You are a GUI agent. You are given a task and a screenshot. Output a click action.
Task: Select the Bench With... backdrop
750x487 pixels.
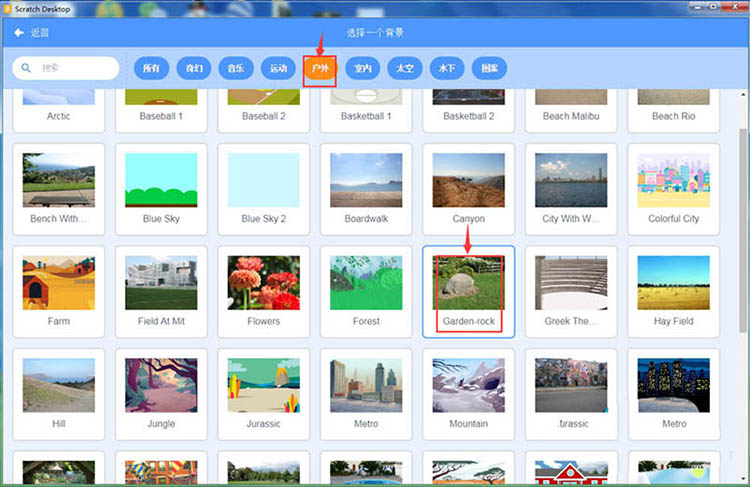[x=58, y=189]
